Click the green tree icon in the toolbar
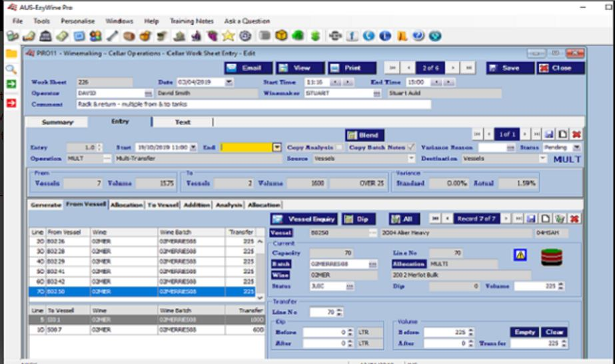This screenshot has width=615, height=364. (x=298, y=36)
